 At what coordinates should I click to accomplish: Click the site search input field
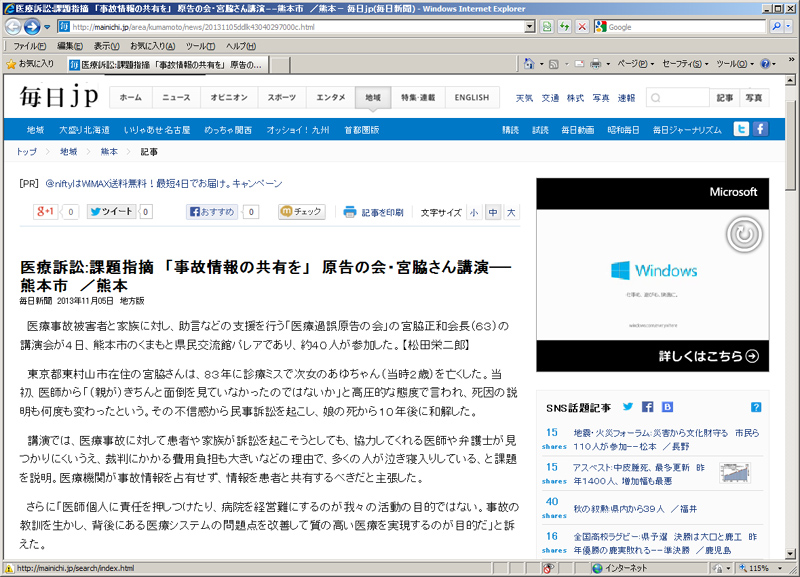(678, 97)
